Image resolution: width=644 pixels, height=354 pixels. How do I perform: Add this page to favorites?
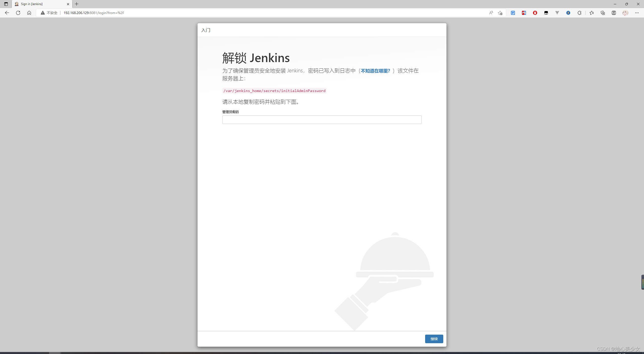pyautogui.click(x=500, y=13)
